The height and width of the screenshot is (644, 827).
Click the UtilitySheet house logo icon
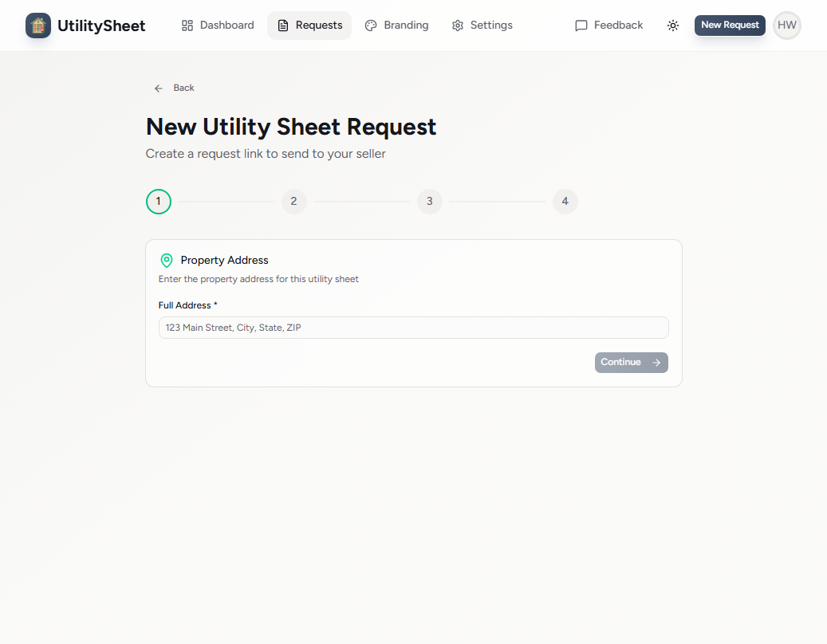point(37,25)
